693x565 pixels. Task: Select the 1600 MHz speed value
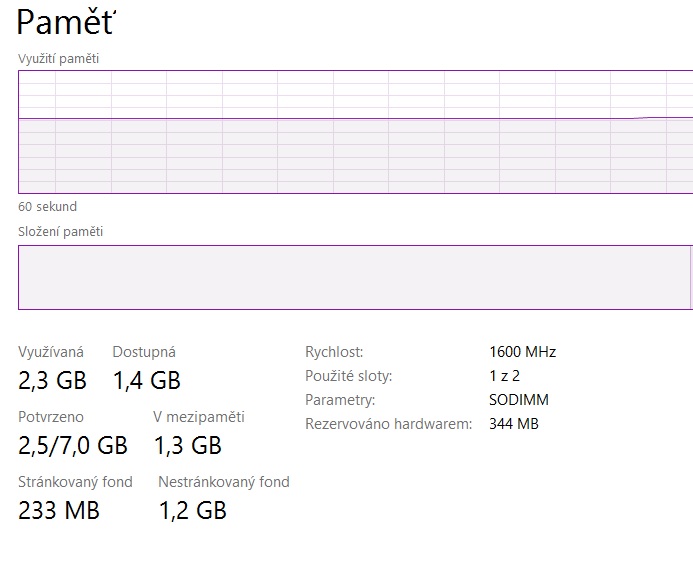(522, 352)
